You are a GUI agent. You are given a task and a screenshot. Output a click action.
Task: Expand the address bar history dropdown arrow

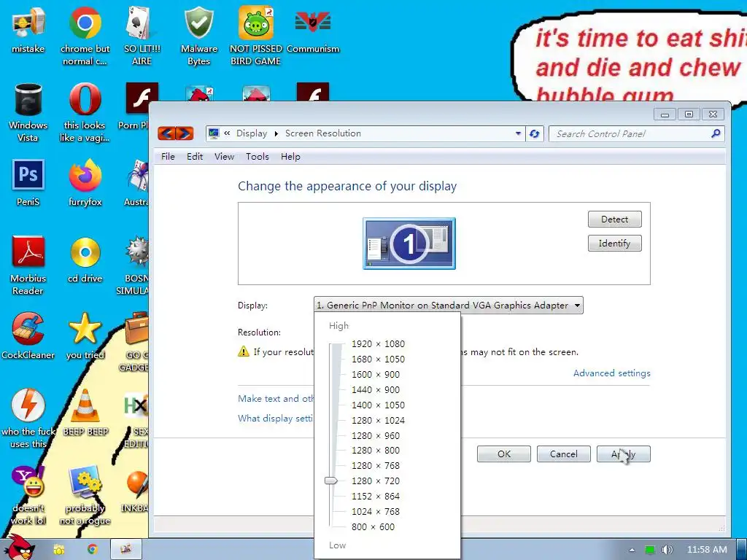click(519, 134)
